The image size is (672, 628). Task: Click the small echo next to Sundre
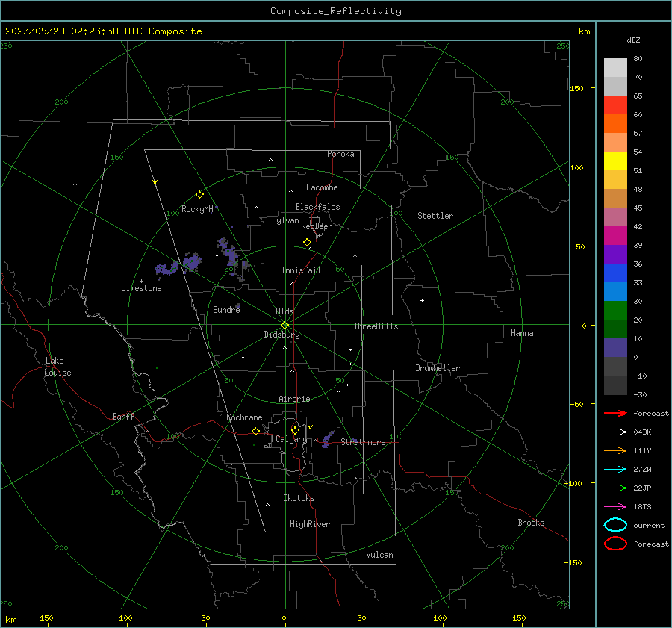pos(238,306)
